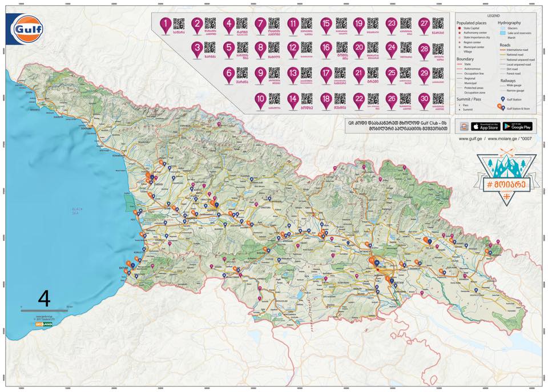Select numbered pin 22 in the QR panel

359,100
